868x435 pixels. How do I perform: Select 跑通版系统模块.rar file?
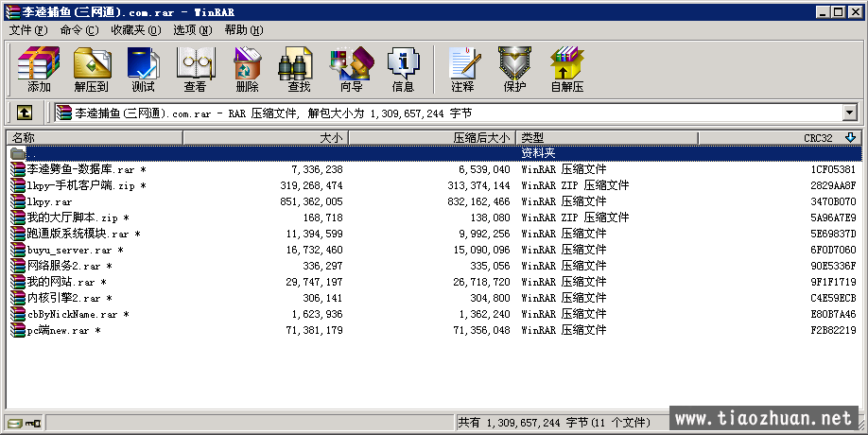[x=83, y=234]
